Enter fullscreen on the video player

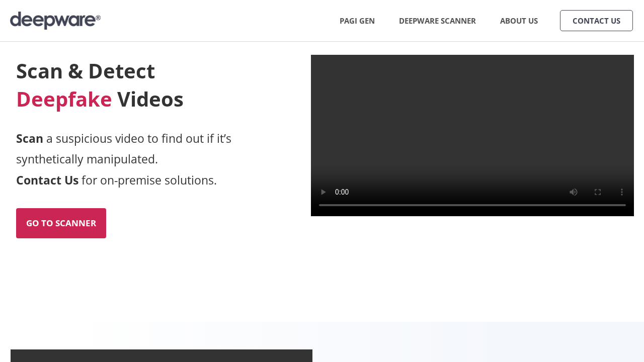(x=598, y=192)
